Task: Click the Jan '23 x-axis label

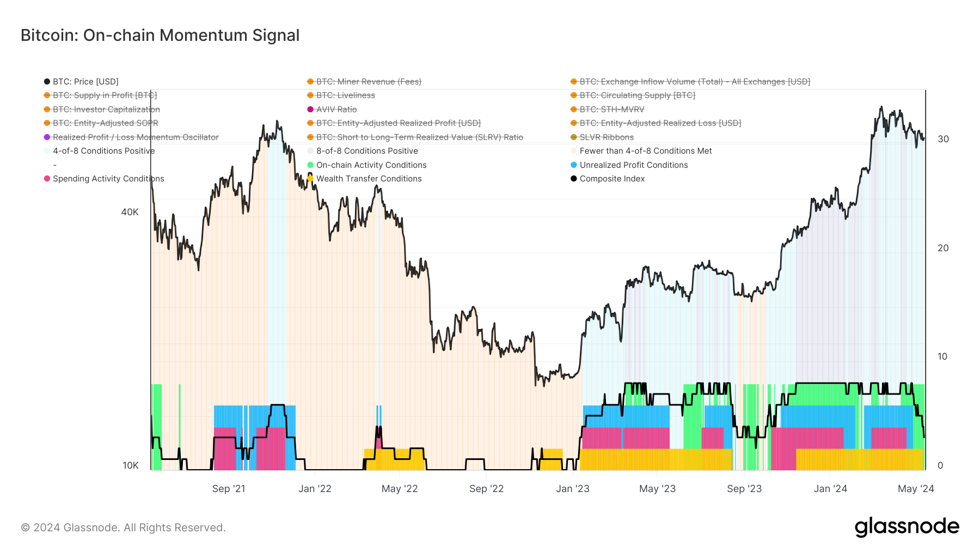Action: coord(573,489)
